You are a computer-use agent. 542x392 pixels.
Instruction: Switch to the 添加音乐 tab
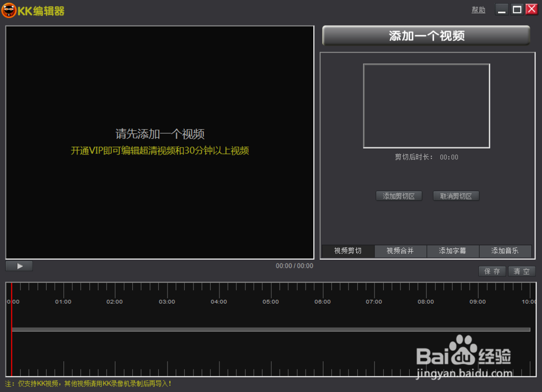coord(505,251)
